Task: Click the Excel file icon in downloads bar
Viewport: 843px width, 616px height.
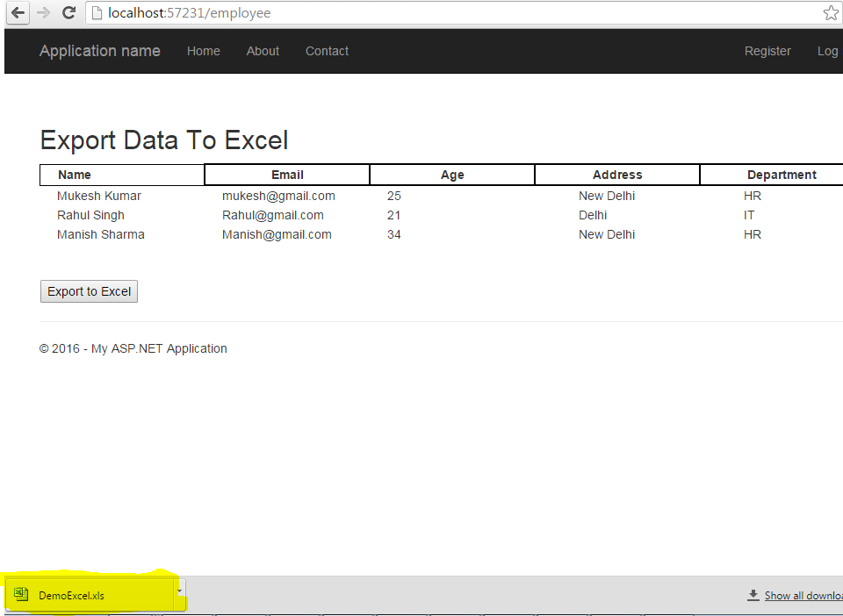Action: [x=21, y=594]
